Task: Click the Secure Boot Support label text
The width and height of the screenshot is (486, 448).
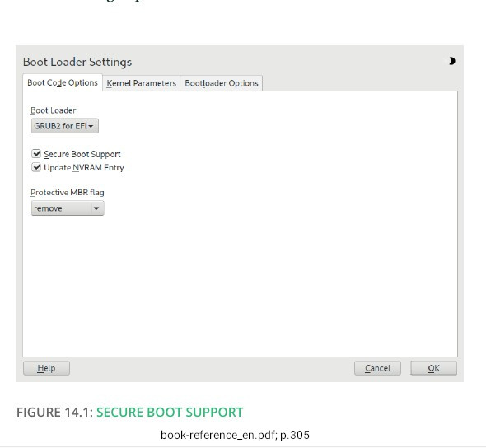Action: pyautogui.click(x=82, y=154)
